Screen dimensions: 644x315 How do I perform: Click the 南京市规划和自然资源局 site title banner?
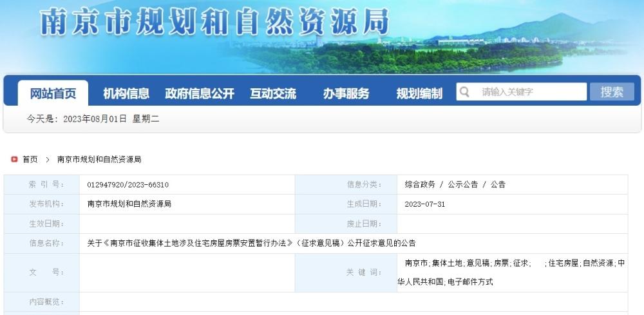[214, 21]
